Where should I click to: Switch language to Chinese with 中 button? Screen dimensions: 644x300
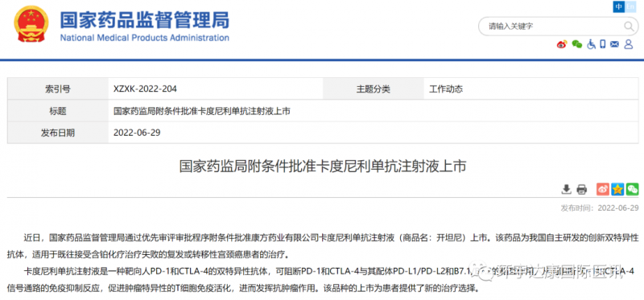(x=619, y=6)
